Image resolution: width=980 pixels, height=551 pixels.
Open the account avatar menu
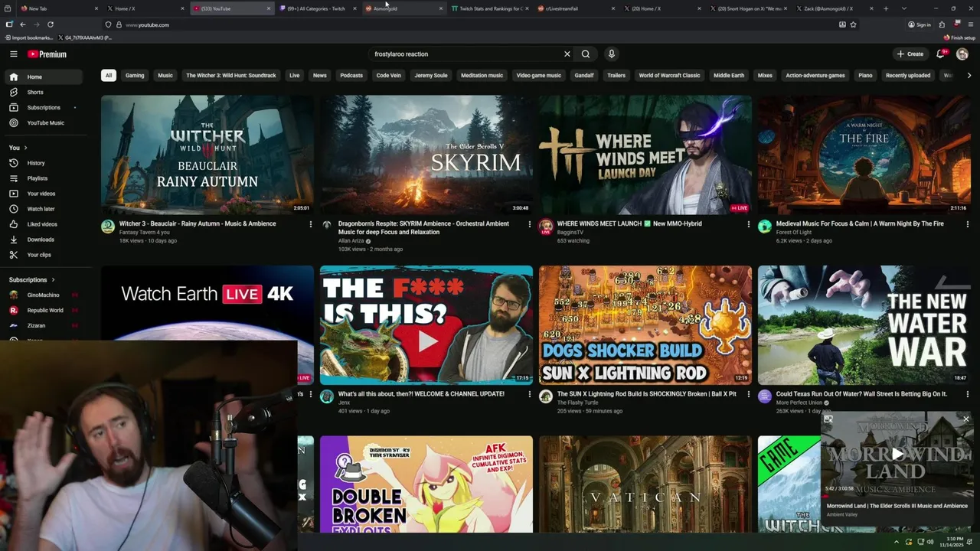962,54
